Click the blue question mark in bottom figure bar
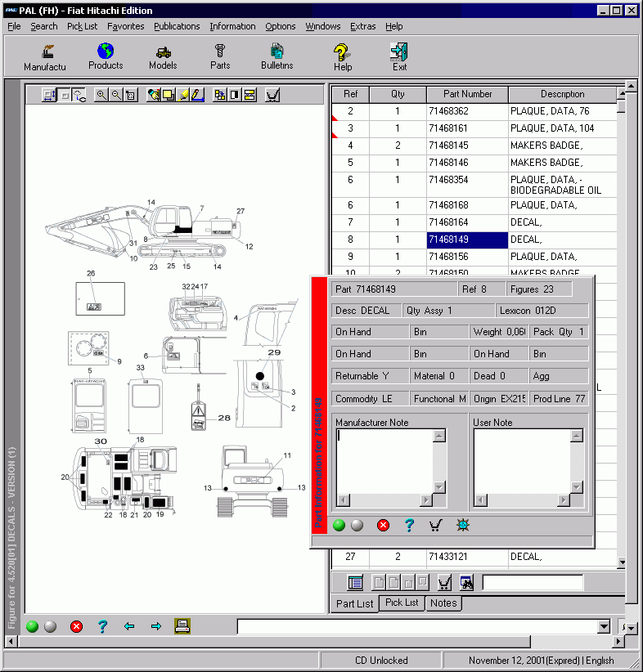 tap(102, 626)
